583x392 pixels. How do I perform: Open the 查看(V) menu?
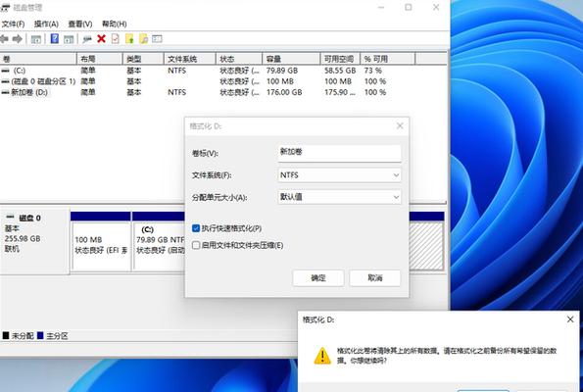(80, 24)
